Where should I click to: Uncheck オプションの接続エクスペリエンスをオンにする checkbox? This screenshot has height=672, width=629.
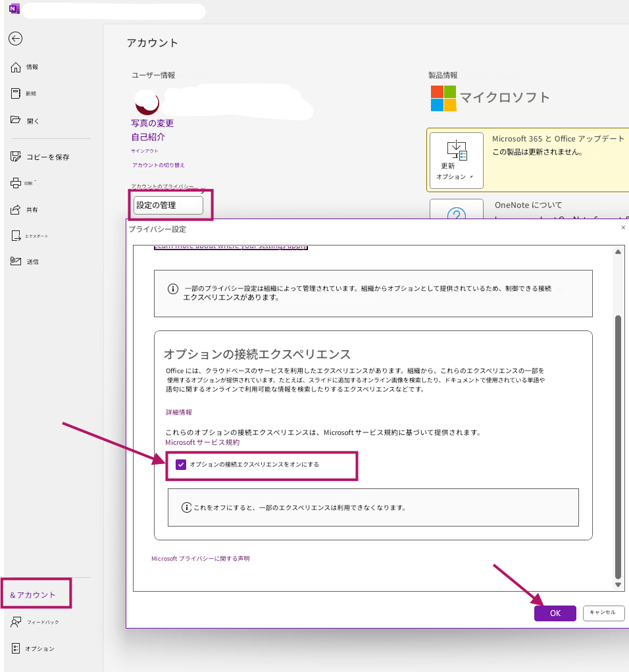tap(181, 465)
